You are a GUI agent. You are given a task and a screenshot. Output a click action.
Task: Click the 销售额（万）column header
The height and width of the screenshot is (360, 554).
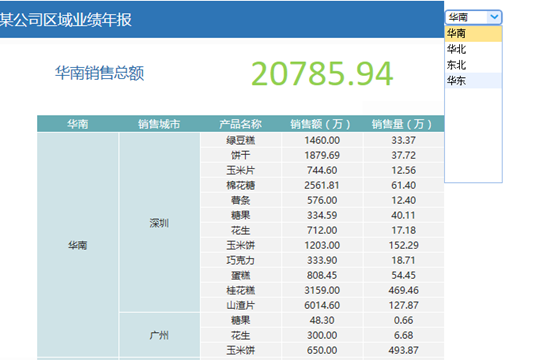(322, 124)
